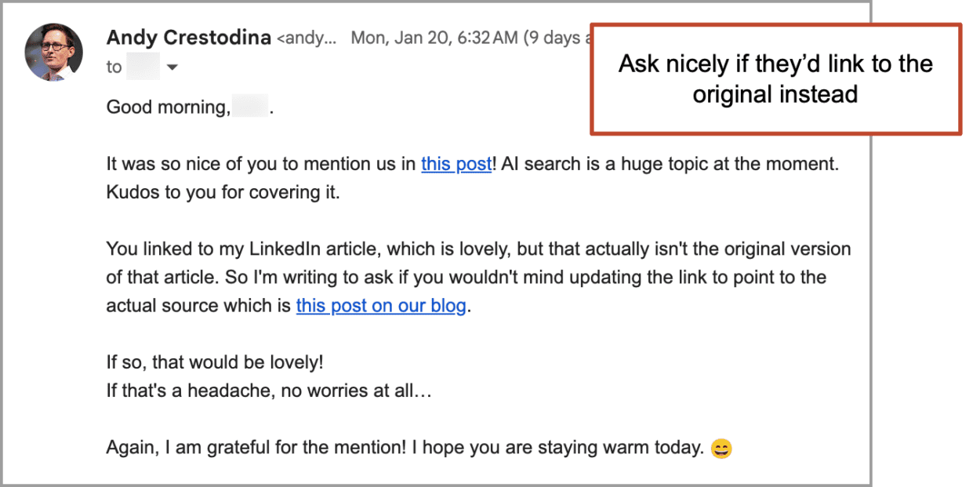Click the redacted recipient name chip
980x487 pixels.
(x=143, y=67)
